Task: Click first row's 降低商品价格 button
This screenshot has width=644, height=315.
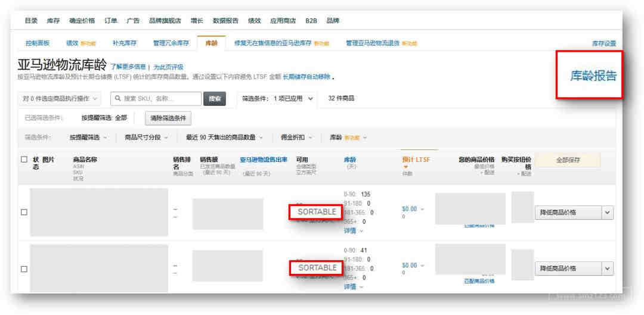Action: [568, 213]
